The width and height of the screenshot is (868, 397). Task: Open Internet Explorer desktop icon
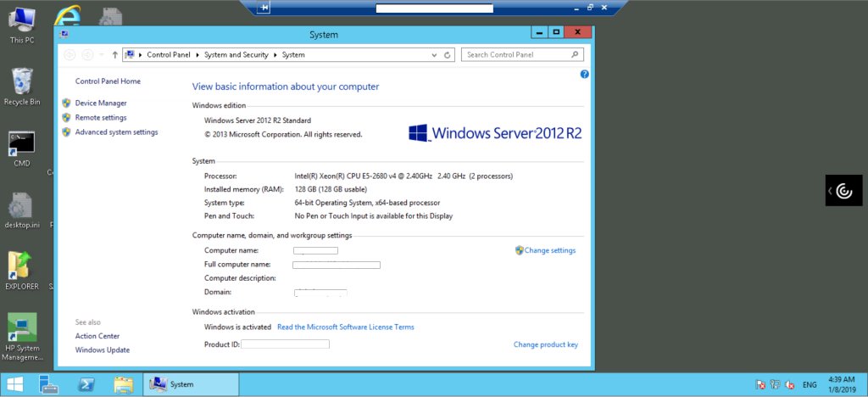pos(67,15)
